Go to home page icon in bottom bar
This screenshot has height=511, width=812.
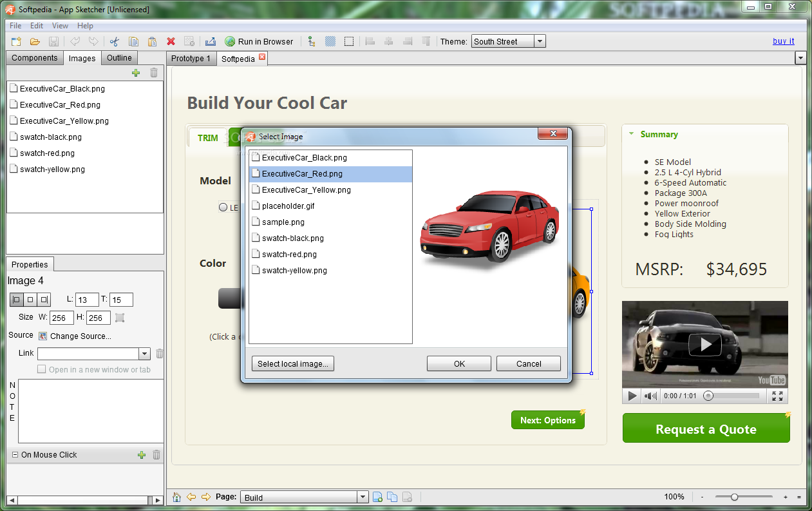[176, 497]
